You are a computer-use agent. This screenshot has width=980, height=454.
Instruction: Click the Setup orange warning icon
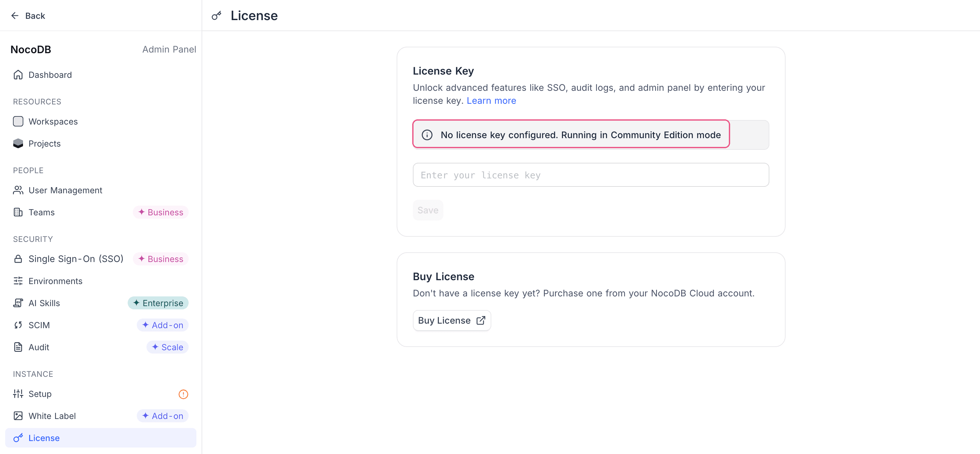[x=183, y=394]
